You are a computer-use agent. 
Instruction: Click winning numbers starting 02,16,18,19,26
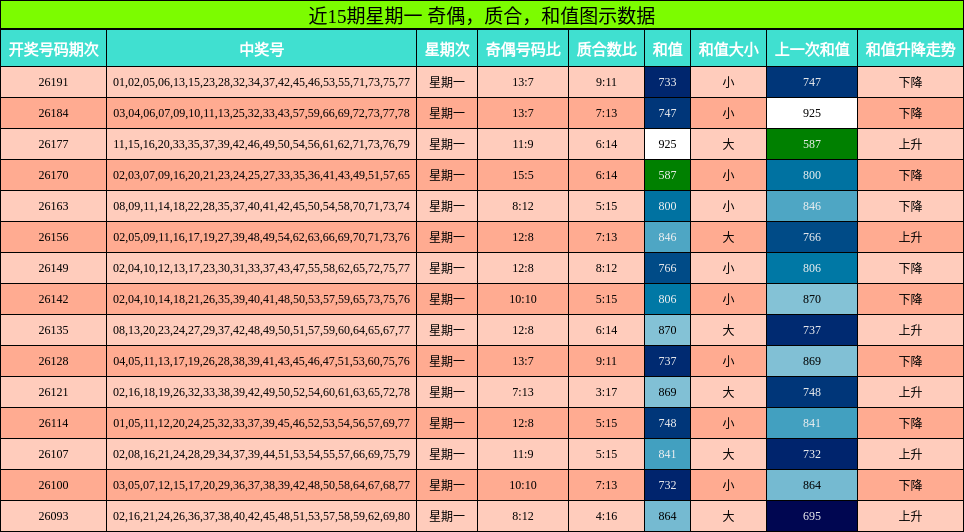[x=261, y=392]
